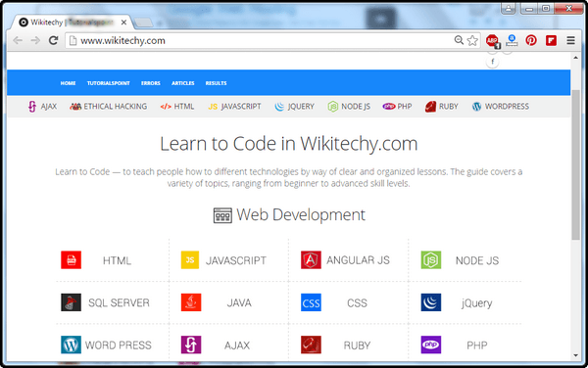588x368 pixels.
Task: Click the Learn to Code in Wikitechy.com heading
Action: click(x=289, y=144)
